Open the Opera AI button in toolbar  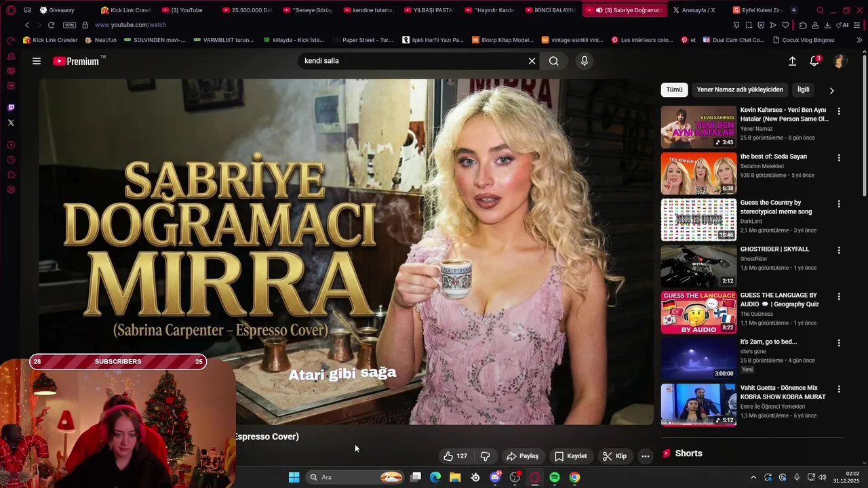click(x=843, y=25)
